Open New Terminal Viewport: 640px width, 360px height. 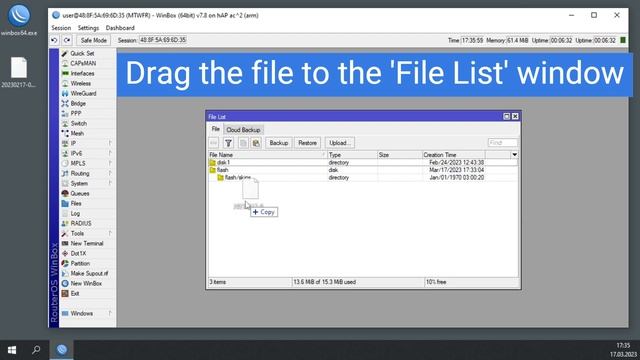pos(87,243)
